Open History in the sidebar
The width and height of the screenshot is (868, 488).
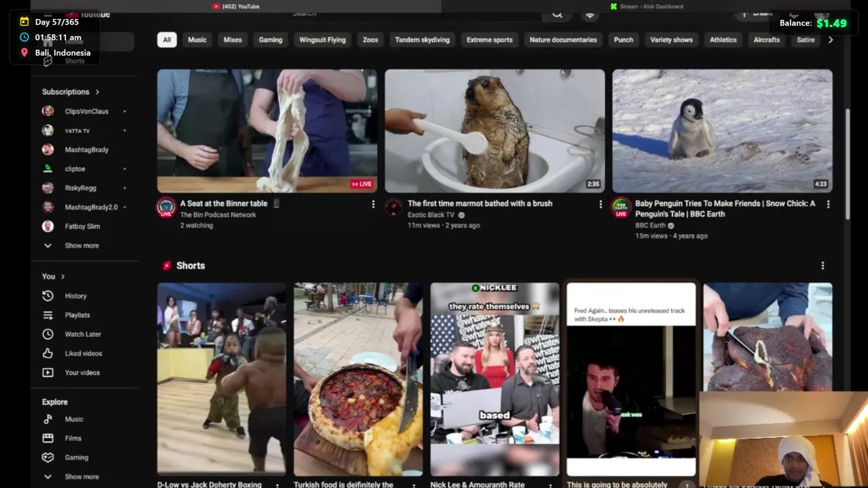point(75,296)
